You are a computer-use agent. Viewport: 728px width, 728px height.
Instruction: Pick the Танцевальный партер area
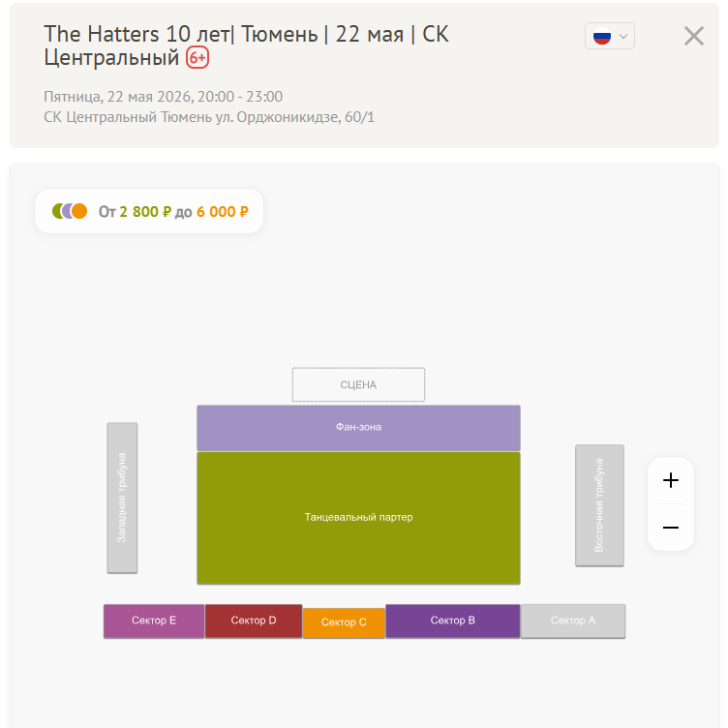(x=358, y=518)
